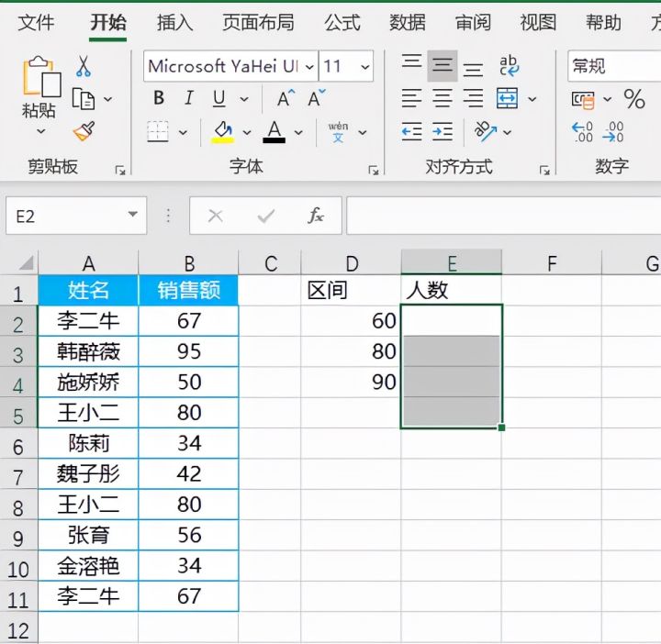Decrease indent icon
The height and width of the screenshot is (644, 661).
pos(411,131)
